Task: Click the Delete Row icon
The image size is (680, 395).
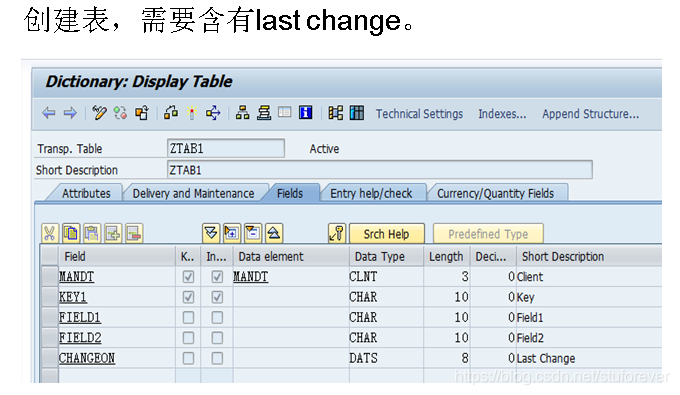Action: point(134,233)
